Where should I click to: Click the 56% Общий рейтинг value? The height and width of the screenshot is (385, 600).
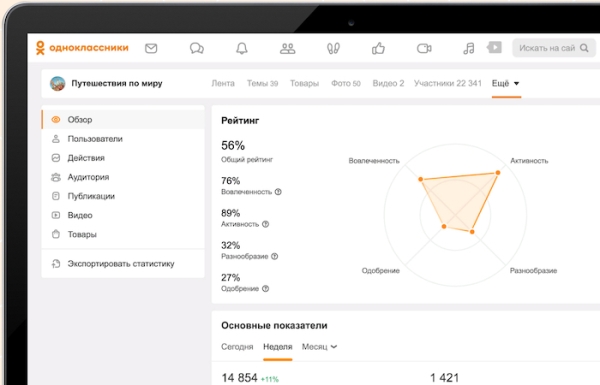[x=233, y=145]
